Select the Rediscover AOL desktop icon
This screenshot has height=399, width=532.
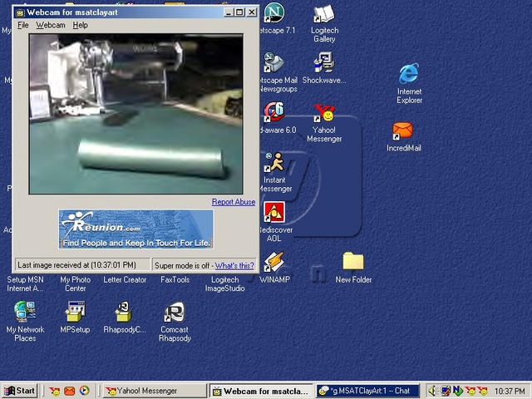coord(274,213)
